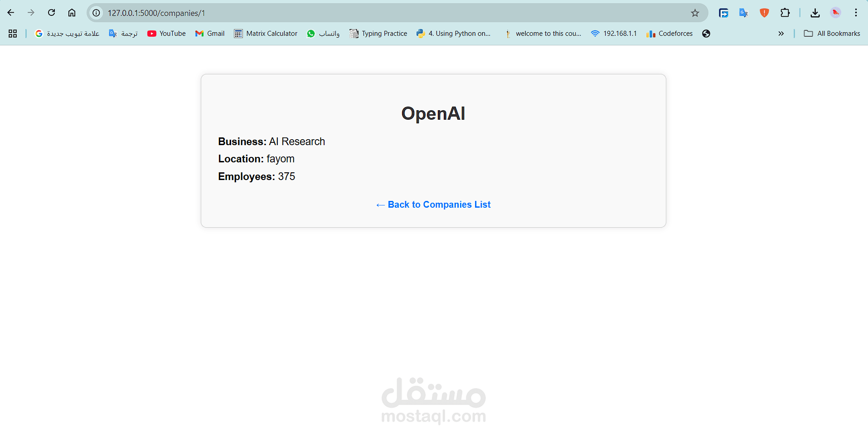This screenshot has width=868, height=434.
Task: Show browser downloads
Action: (815, 13)
